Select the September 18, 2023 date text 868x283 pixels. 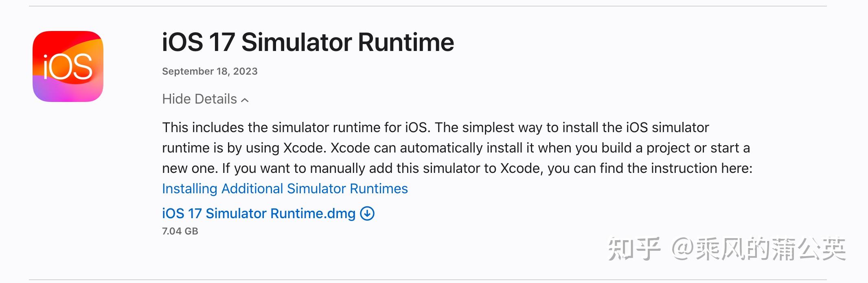(210, 71)
